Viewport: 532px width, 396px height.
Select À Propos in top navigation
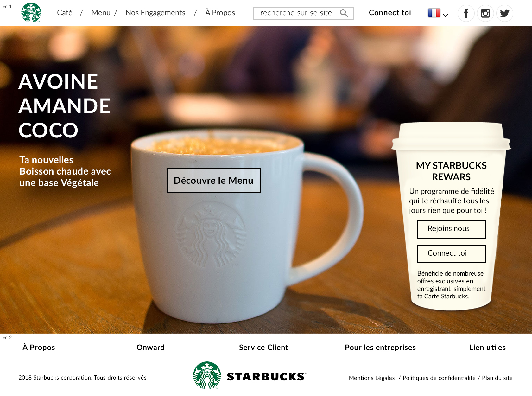point(220,13)
